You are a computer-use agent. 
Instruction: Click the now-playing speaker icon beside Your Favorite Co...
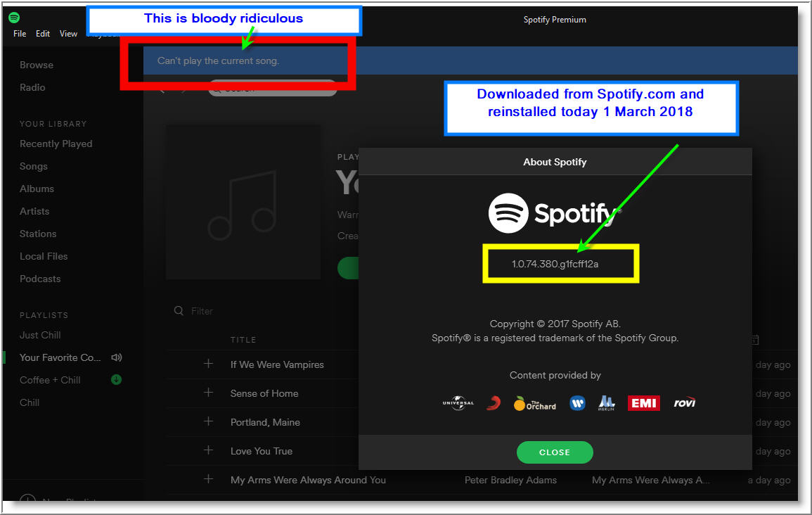117,357
